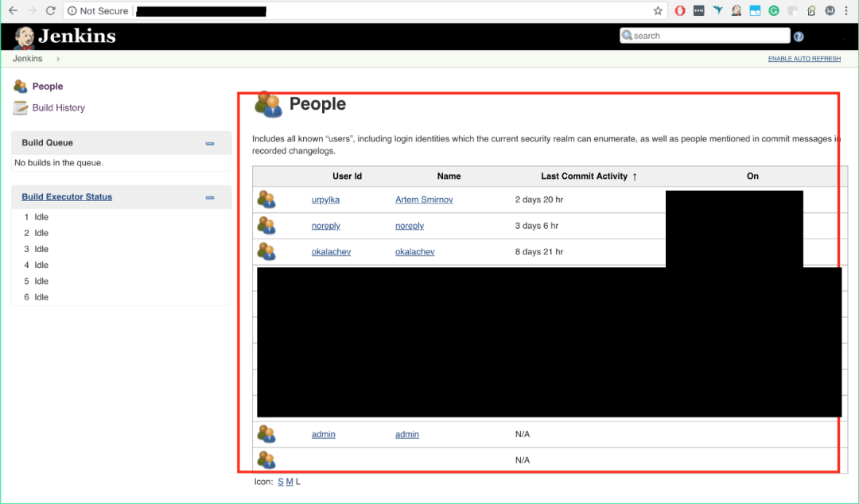This screenshot has height=504, width=859.
Task: Click executor 1 Idle row
Action: (122, 217)
